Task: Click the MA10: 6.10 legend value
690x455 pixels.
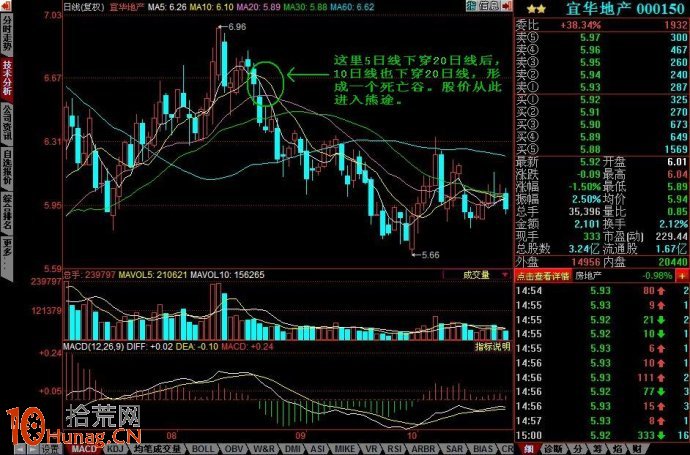Action: [211, 7]
